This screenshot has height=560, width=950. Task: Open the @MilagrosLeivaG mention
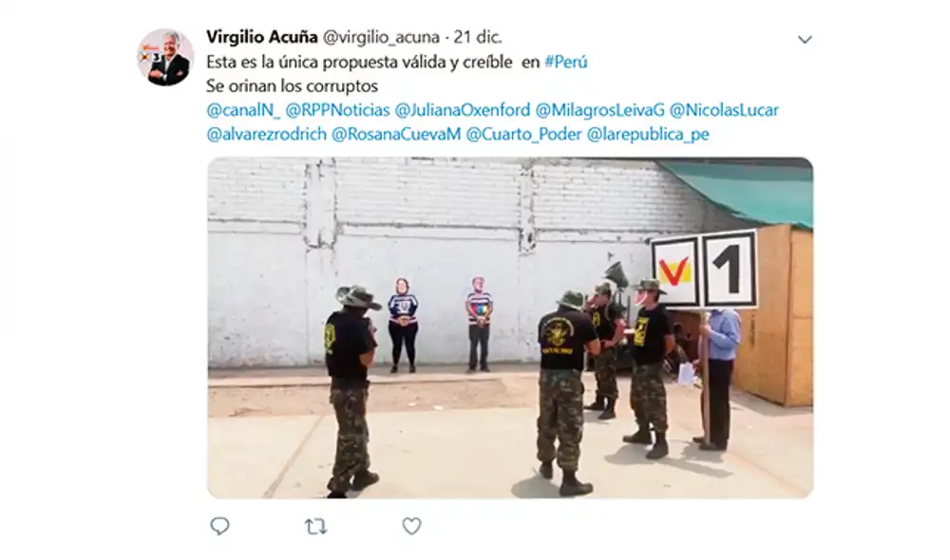point(599,110)
